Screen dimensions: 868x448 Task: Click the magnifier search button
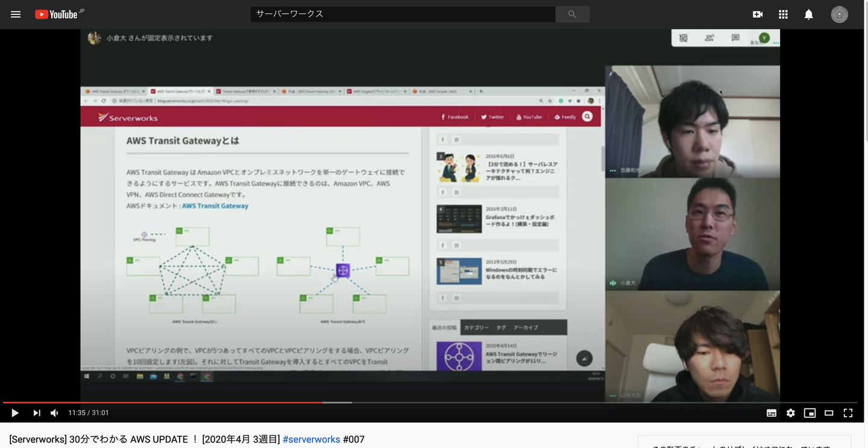point(572,14)
